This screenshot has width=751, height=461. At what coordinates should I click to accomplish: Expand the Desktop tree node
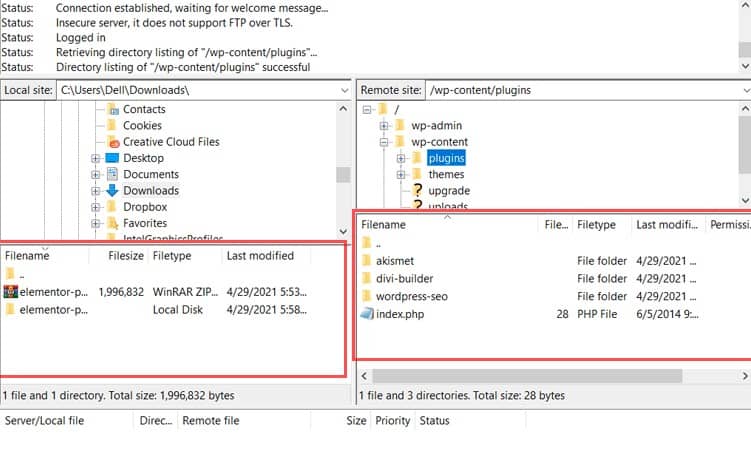point(96,158)
